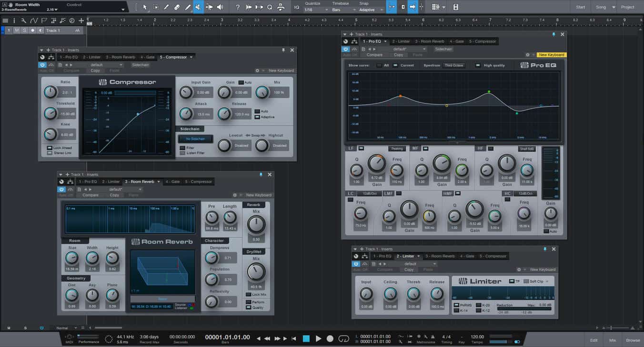The height and width of the screenshot is (347, 644).
Task: Click the channel editor icon in Pro EQ window
Action: tap(346, 41)
